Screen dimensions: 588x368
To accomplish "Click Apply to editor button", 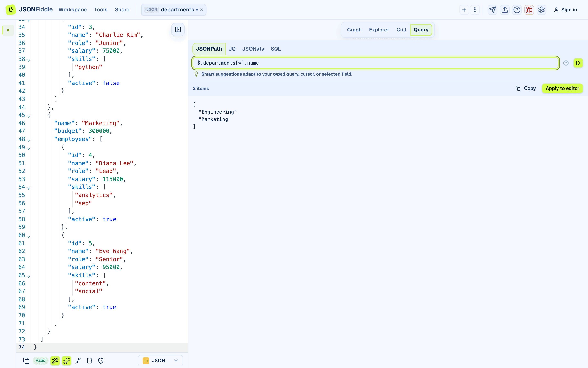I will coord(562,88).
